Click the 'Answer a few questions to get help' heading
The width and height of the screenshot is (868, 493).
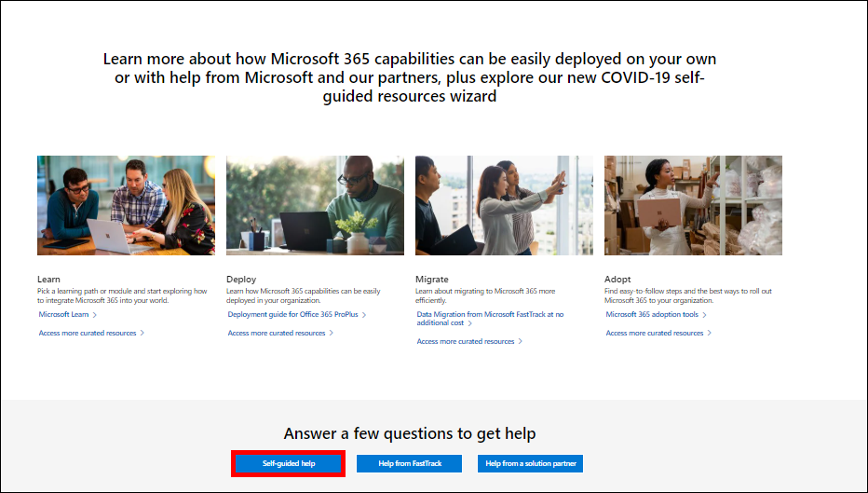click(410, 433)
